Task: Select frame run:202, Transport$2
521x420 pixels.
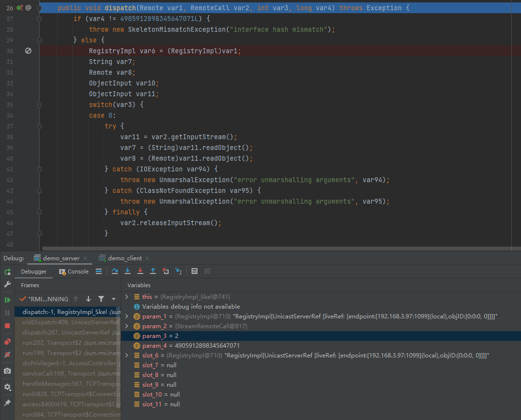Action: (x=68, y=343)
